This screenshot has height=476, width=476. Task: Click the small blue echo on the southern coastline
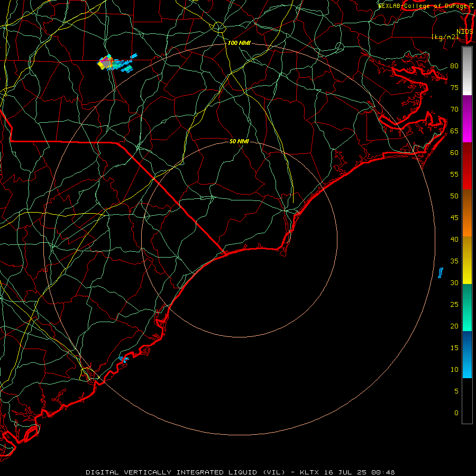click(x=124, y=360)
